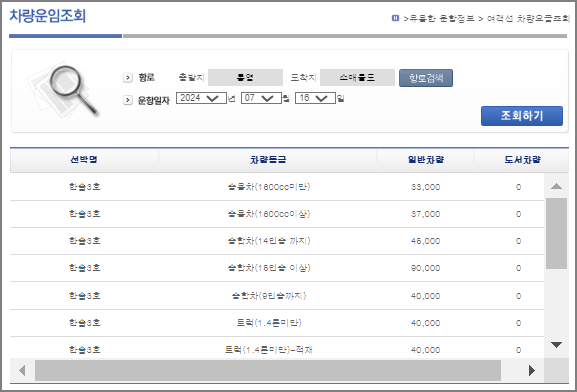This screenshot has height=392, width=577.
Task: Click the 한솔3호 cell in the 33,000 row
Action: tap(84, 187)
